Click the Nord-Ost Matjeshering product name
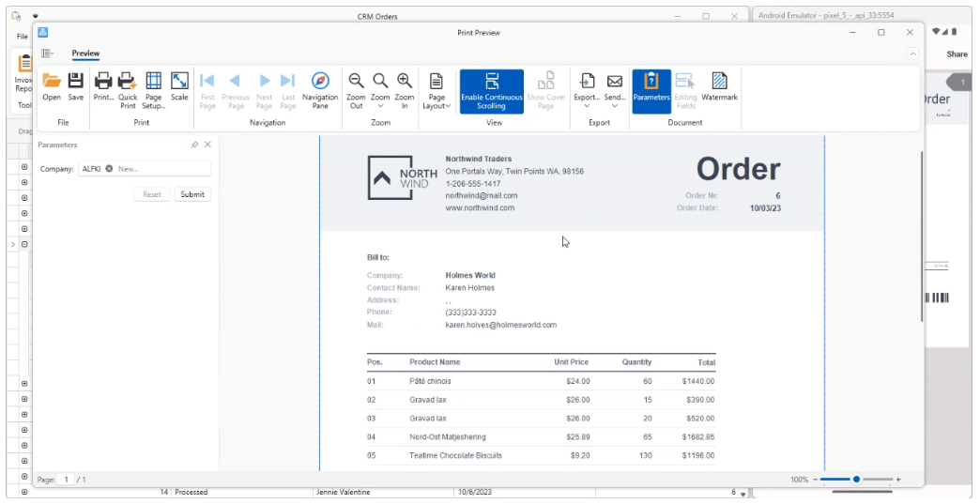 tap(448, 437)
